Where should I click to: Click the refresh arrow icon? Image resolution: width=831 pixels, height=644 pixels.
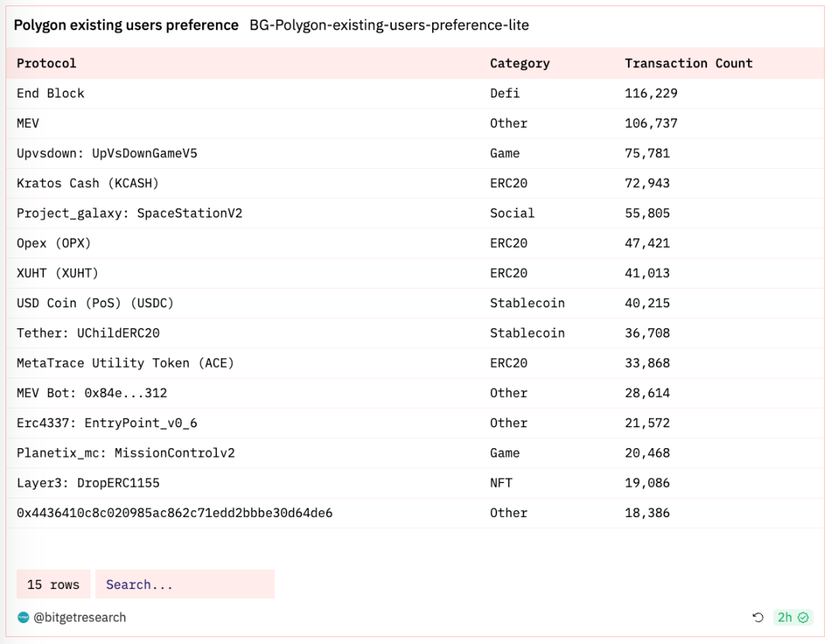tap(758, 618)
